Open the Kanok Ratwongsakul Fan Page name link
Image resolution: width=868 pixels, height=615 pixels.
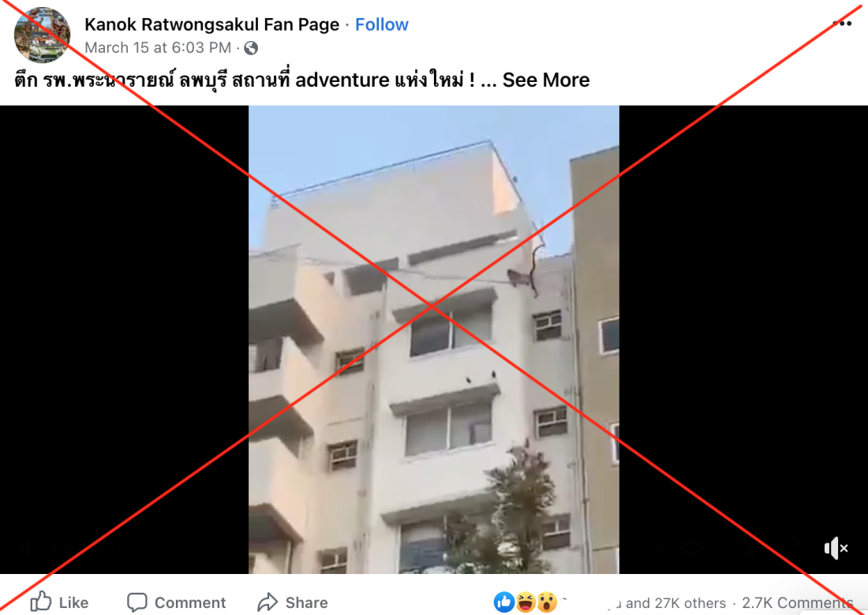point(212,24)
